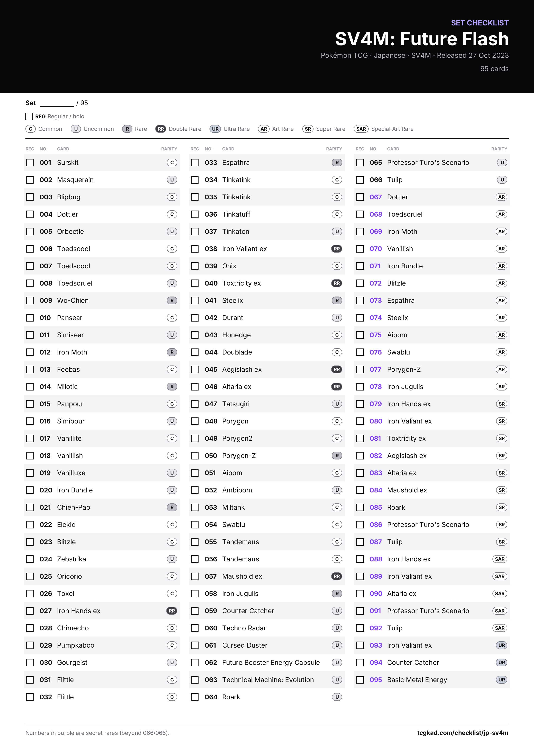Click the Special Art Rare SAR legend badge

pos(361,129)
